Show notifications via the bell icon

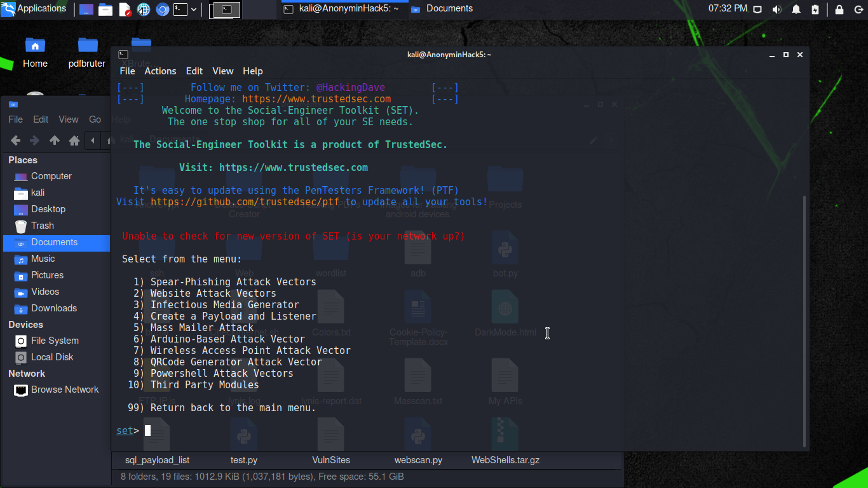point(796,10)
